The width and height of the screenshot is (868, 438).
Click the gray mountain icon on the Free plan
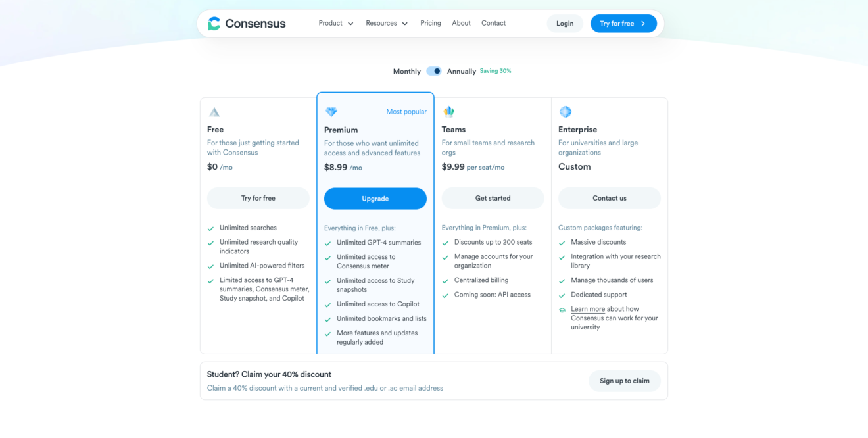click(214, 112)
